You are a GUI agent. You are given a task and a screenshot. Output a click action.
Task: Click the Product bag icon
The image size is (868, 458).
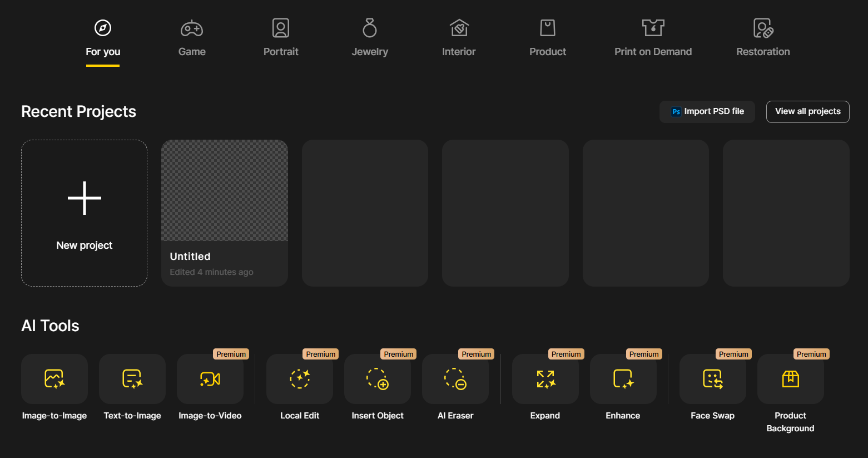click(x=548, y=28)
